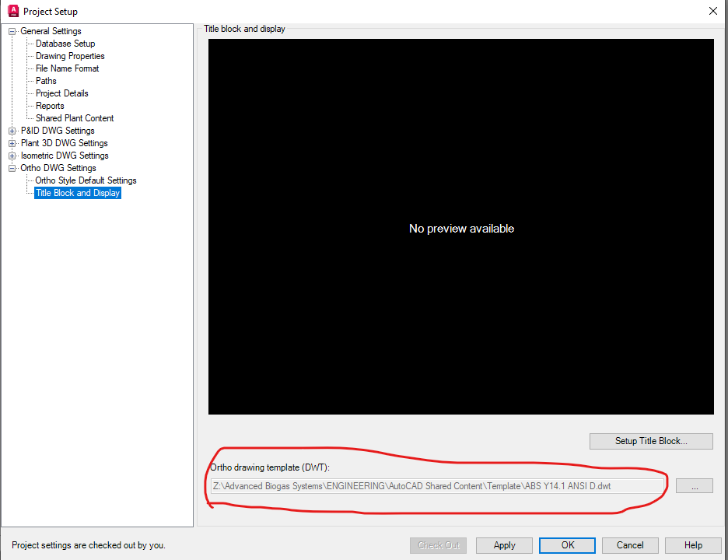
Task: Apply the current project settings
Action: [x=504, y=545]
